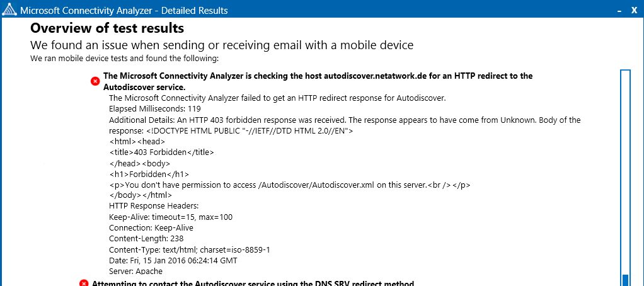Close the Detailed Results window

[x=634, y=11]
